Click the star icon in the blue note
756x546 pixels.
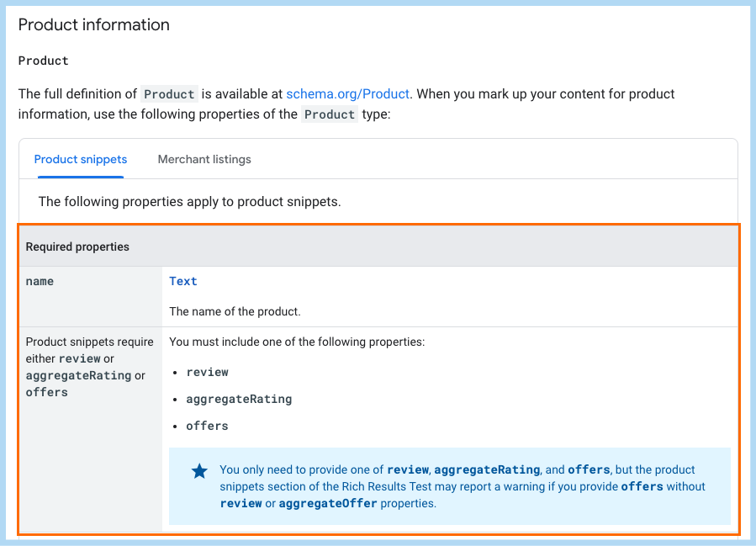pyautogui.click(x=199, y=471)
